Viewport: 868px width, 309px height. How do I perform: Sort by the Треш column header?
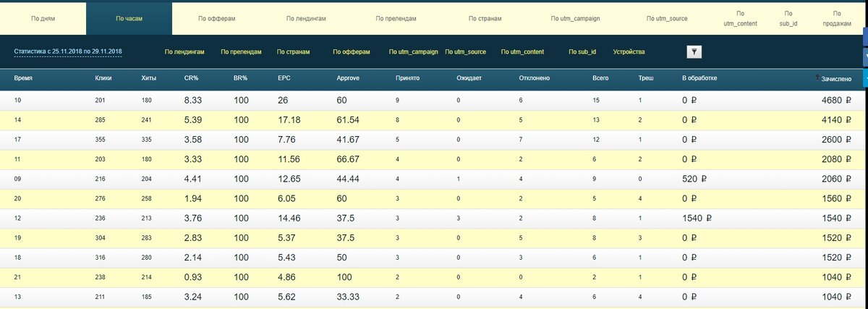[646, 77]
